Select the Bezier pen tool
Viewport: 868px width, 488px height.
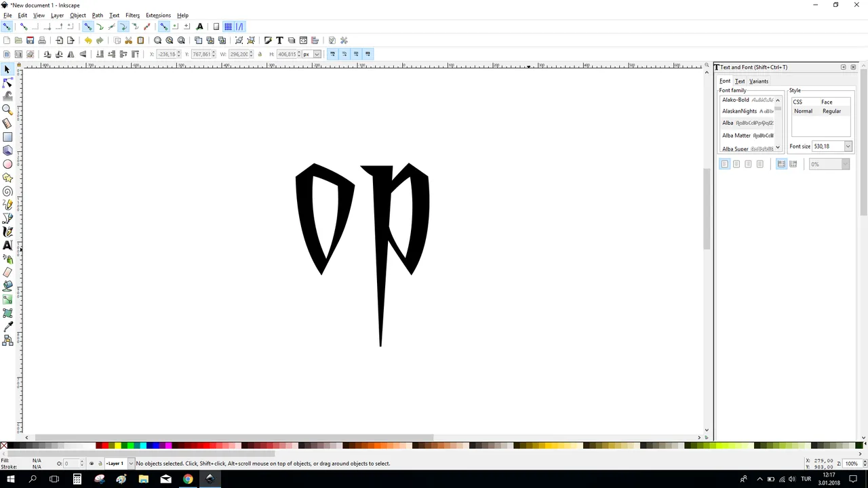7,218
